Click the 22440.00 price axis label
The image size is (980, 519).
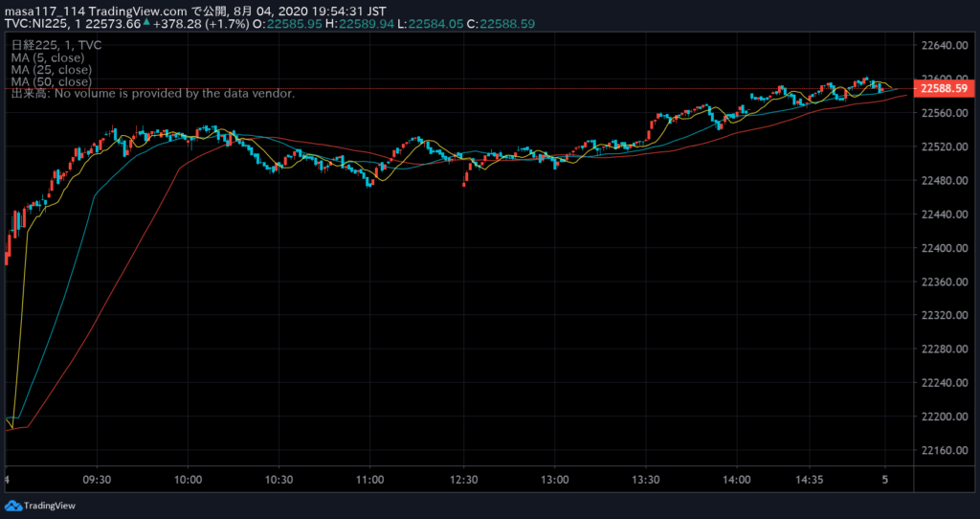coord(945,214)
